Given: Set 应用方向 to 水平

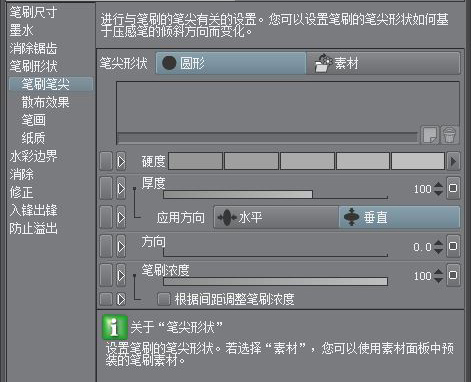Looking at the screenshot, I should [276, 218].
